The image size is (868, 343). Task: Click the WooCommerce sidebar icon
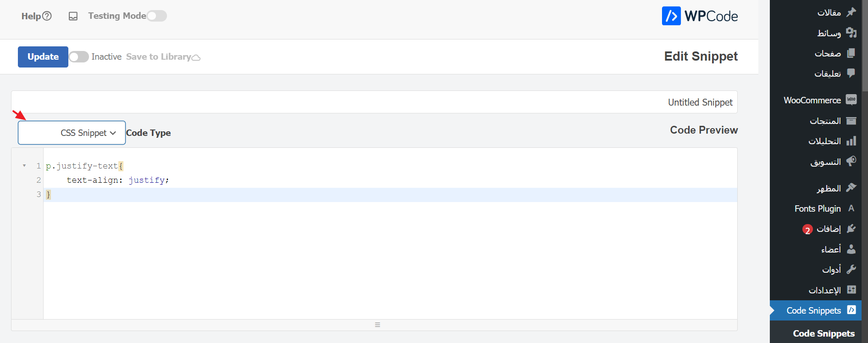pyautogui.click(x=851, y=100)
